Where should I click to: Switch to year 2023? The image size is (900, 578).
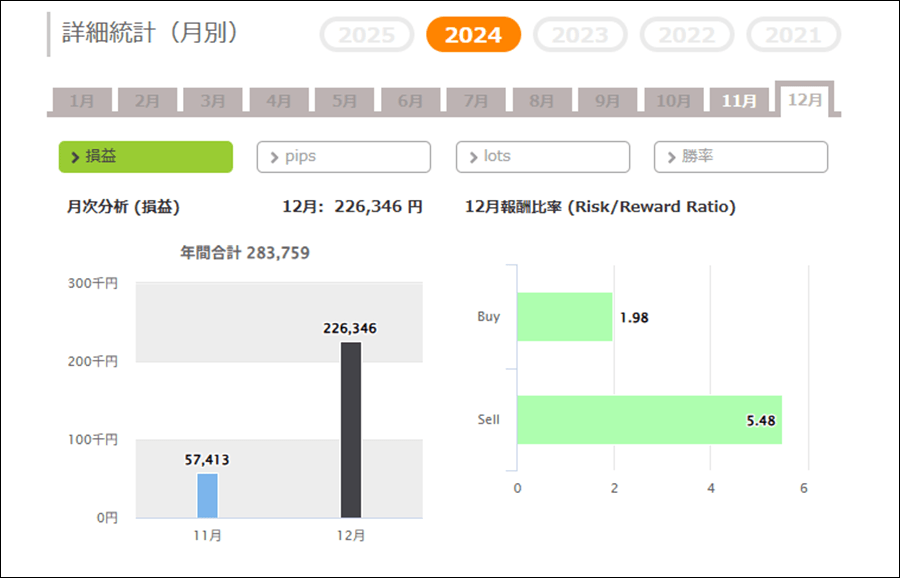580,35
